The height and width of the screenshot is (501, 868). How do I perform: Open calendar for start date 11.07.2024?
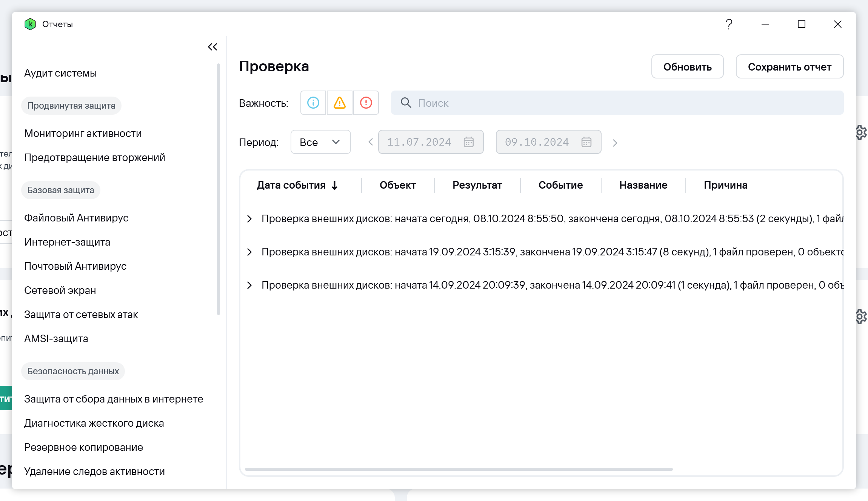[x=469, y=142]
